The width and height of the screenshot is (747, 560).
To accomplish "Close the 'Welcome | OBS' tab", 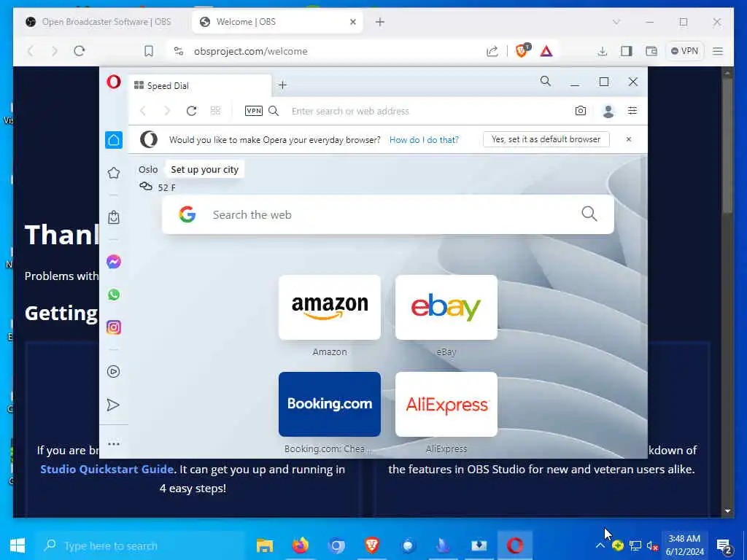I will coord(353,22).
